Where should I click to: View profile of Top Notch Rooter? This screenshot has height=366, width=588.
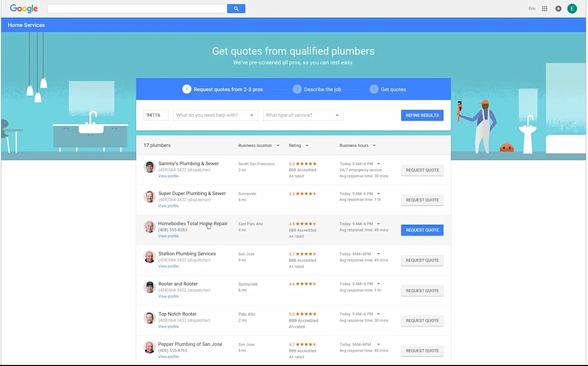click(x=168, y=327)
